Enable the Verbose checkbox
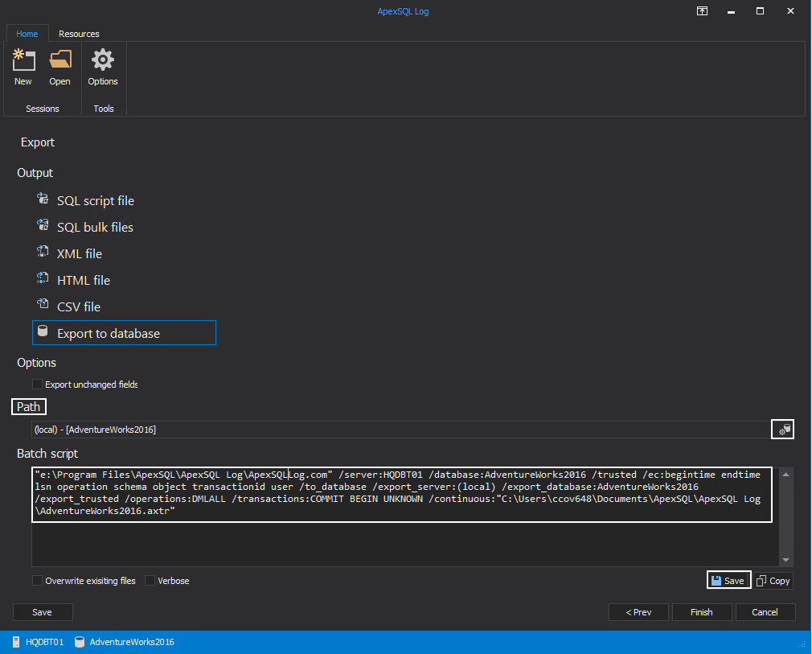 coord(150,581)
